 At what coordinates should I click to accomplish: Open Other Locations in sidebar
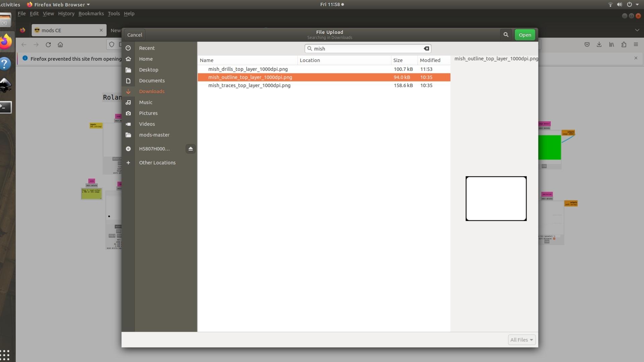(157, 163)
